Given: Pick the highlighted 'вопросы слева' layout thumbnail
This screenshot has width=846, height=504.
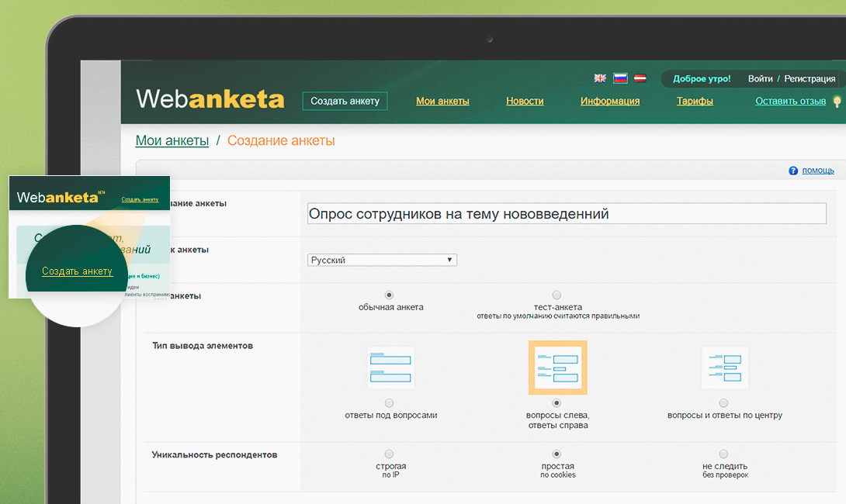Looking at the screenshot, I should click(557, 368).
